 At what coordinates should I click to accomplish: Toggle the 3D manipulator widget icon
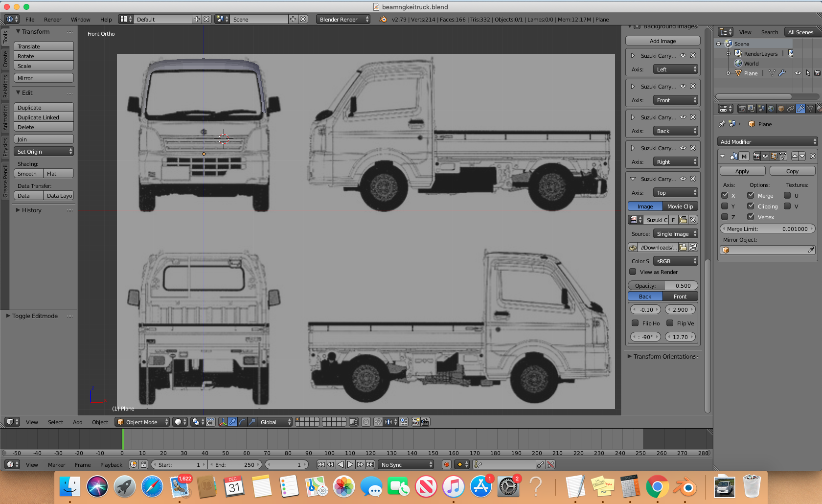point(223,422)
